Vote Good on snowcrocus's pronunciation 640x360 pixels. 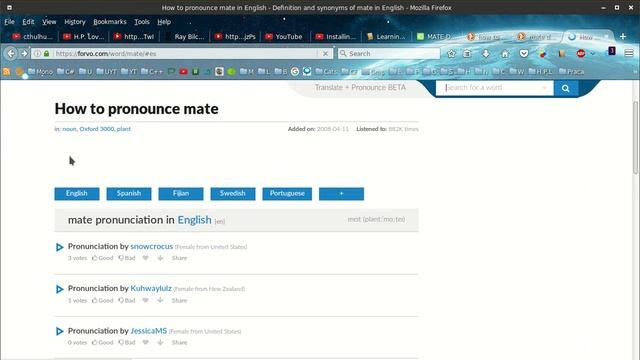102,258
